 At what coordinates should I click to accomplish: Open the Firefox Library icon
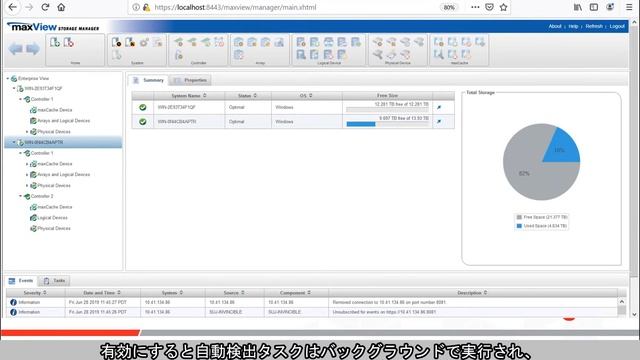click(x=578, y=7)
